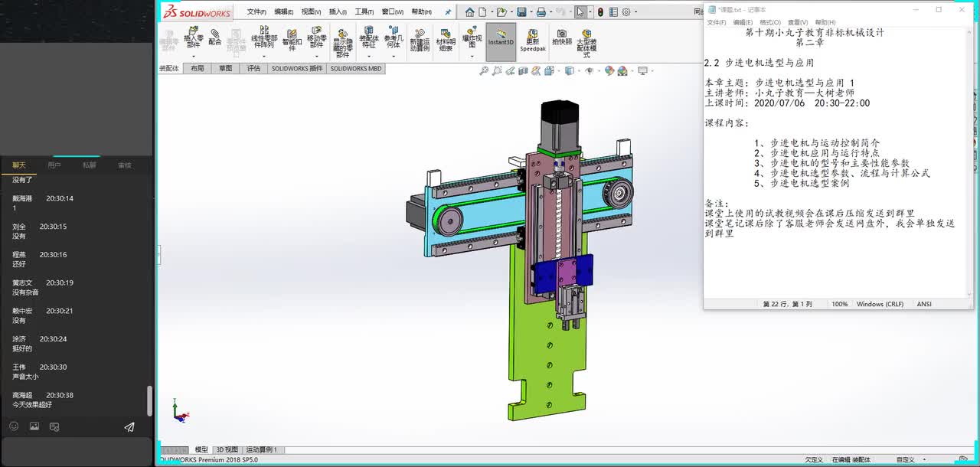Open the Options gear dropdown arrow
This screenshot has width=980, height=467.
point(635,12)
